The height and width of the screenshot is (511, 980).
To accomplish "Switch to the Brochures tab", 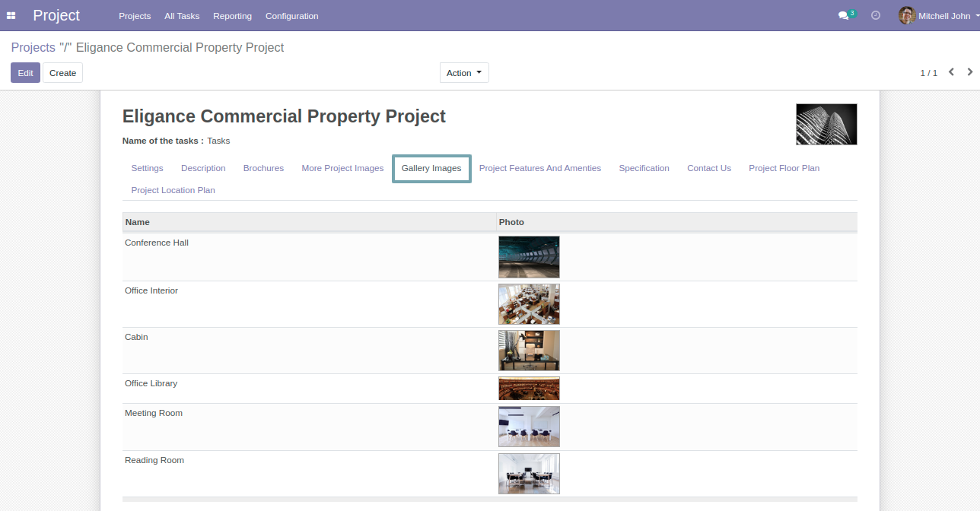I will 263,168.
